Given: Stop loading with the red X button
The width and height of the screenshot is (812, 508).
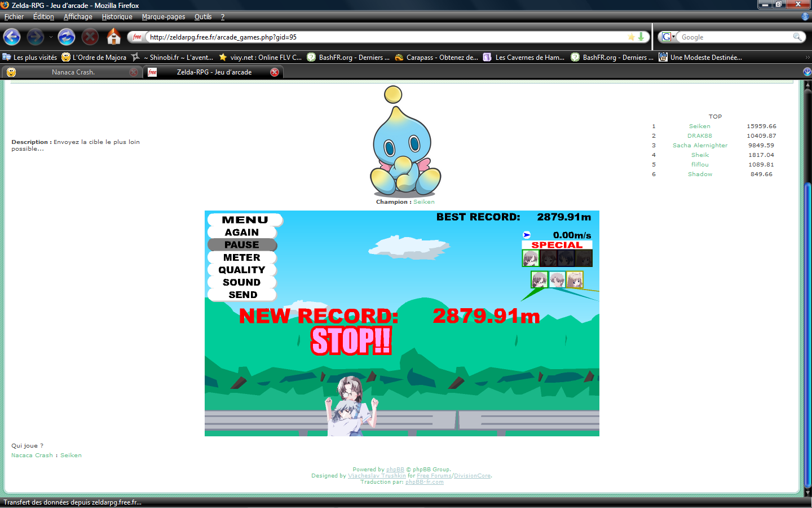Looking at the screenshot, I should tap(90, 37).
